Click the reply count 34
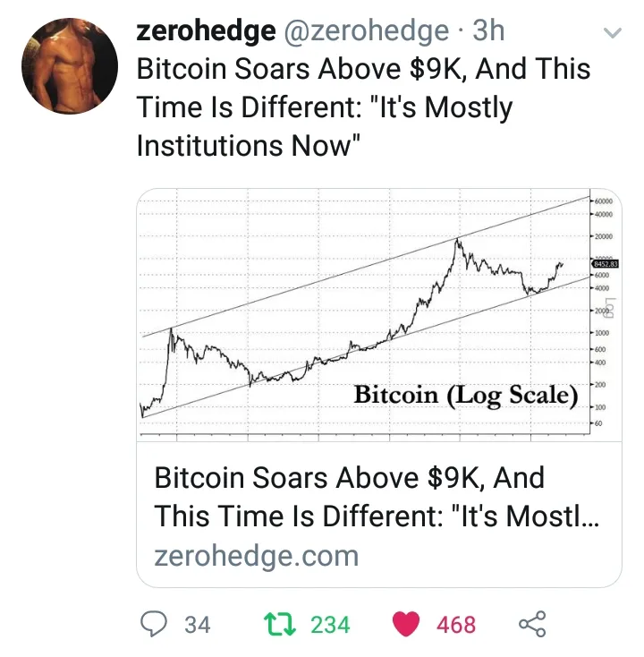 197,625
